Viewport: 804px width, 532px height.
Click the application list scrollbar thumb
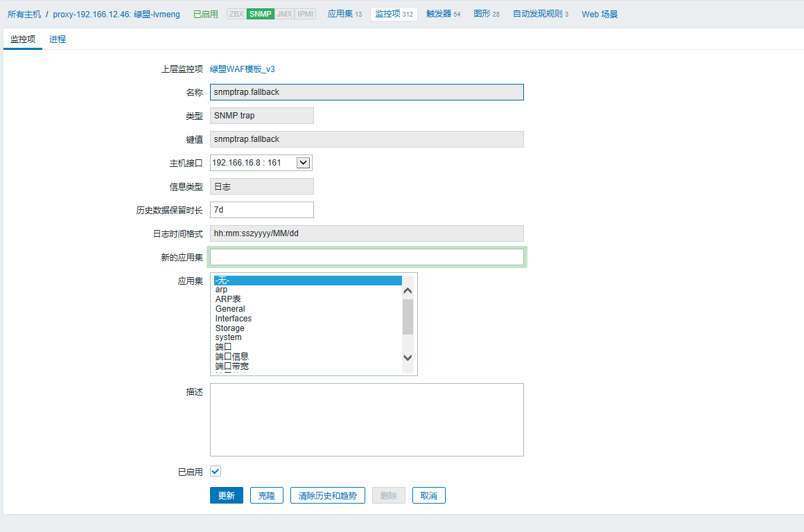tap(408, 317)
